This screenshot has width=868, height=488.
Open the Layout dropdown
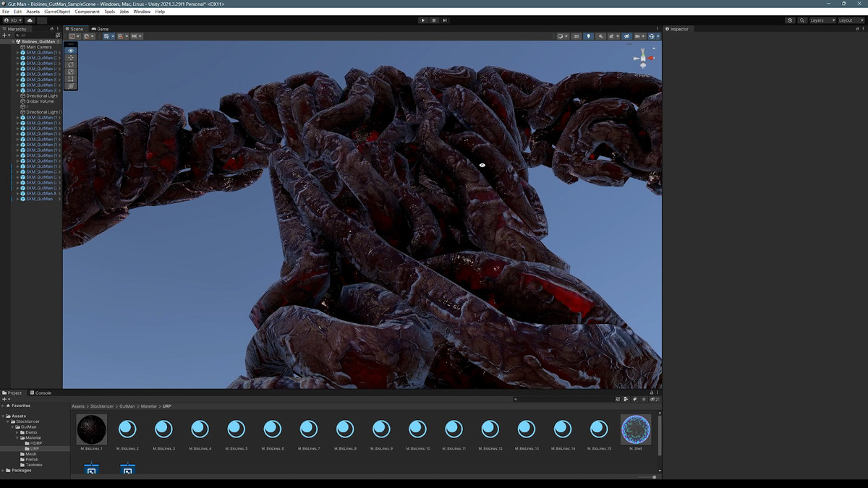click(x=850, y=20)
